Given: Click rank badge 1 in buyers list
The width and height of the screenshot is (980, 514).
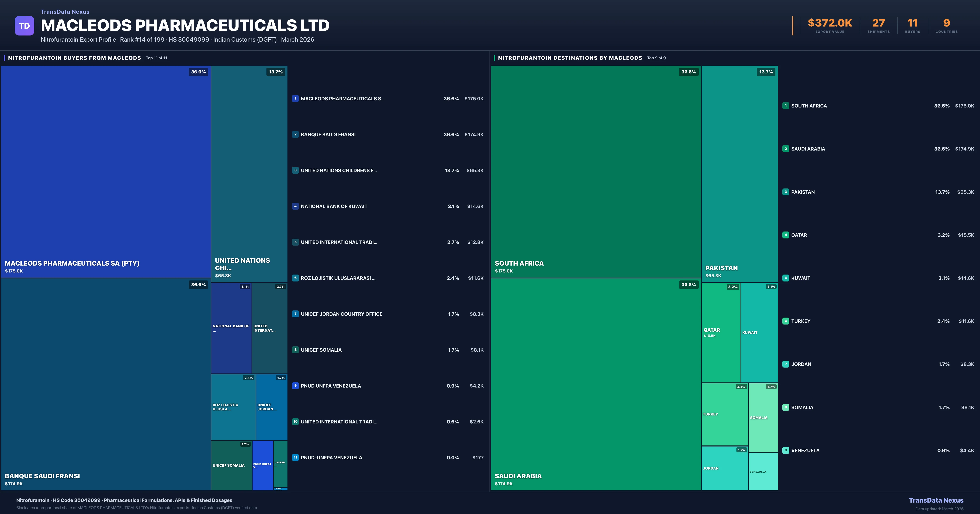Looking at the screenshot, I should (295, 99).
